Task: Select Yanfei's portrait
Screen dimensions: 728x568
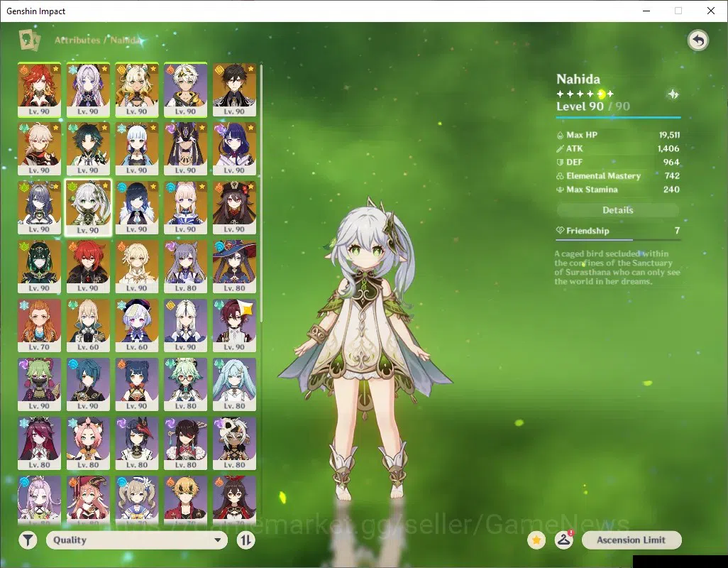Action: [x=88, y=500]
